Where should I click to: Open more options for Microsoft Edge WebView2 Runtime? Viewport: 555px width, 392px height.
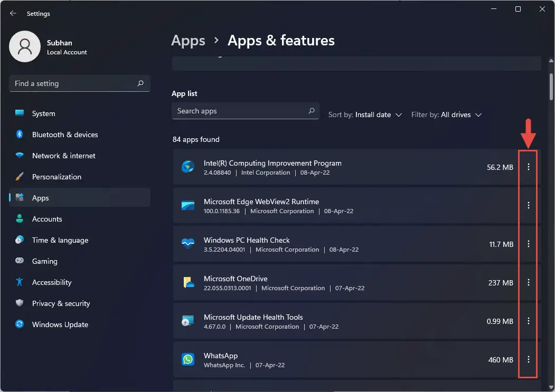528,205
